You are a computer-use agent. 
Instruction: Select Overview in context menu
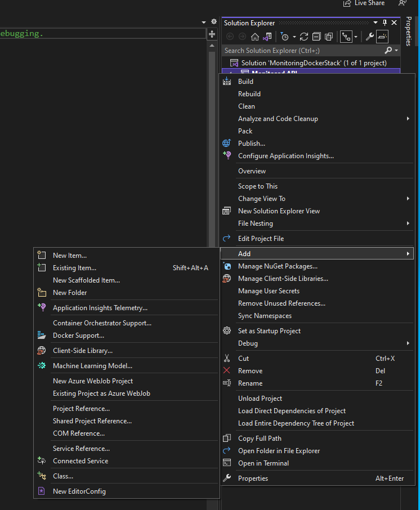317,171
